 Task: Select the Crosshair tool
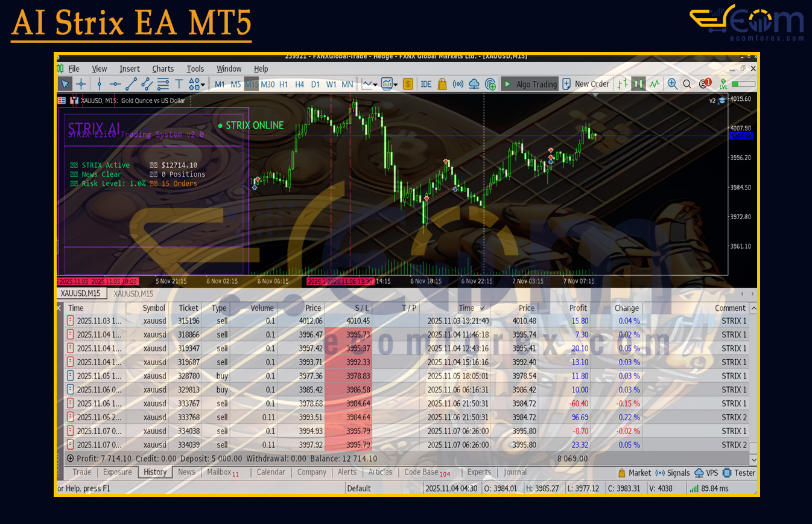81,84
